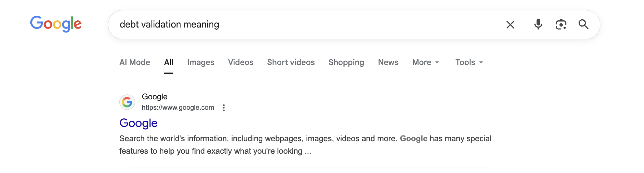Viewport: 644px width, 173px height.
Task: Switch to AI Mode tab
Action: point(135,62)
